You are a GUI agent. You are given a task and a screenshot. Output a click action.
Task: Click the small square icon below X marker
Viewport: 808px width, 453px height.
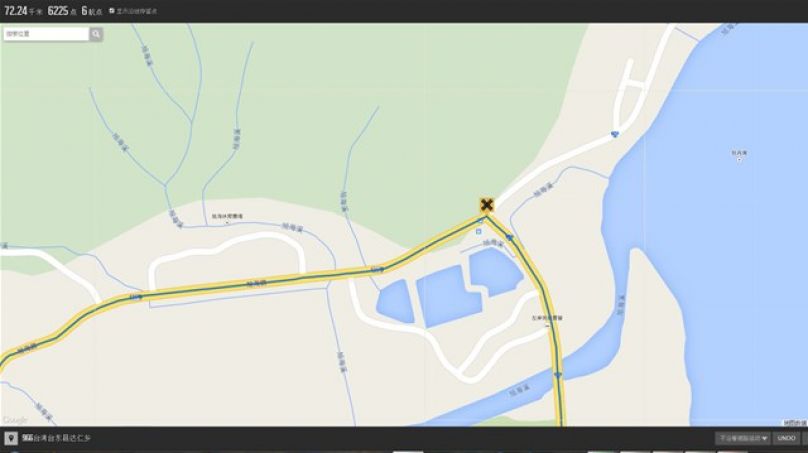(x=479, y=232)
